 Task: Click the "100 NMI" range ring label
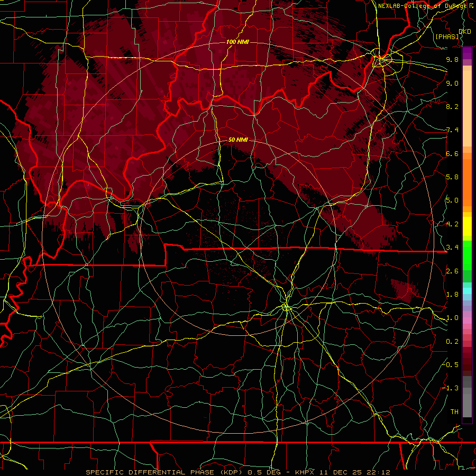(x=237, y=42)
